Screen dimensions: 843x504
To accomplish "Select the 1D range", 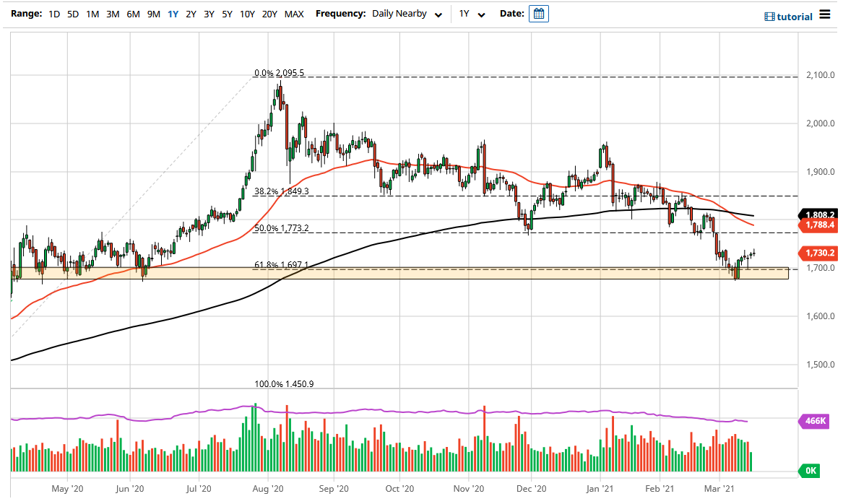I will point(54,14).
